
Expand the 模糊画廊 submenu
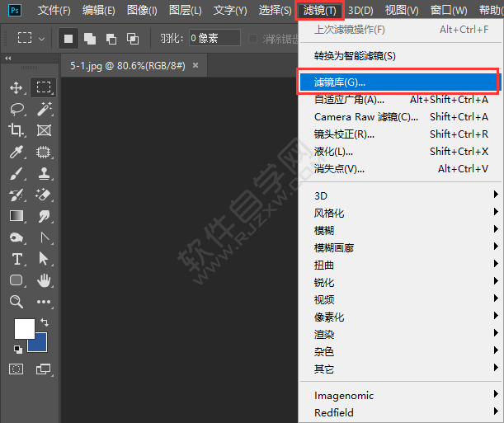click(401, 247)
